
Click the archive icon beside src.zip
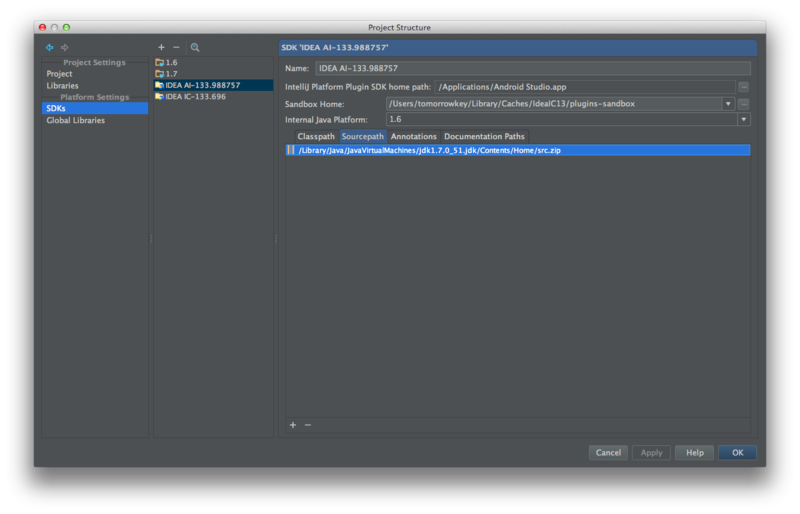point(291,150)
